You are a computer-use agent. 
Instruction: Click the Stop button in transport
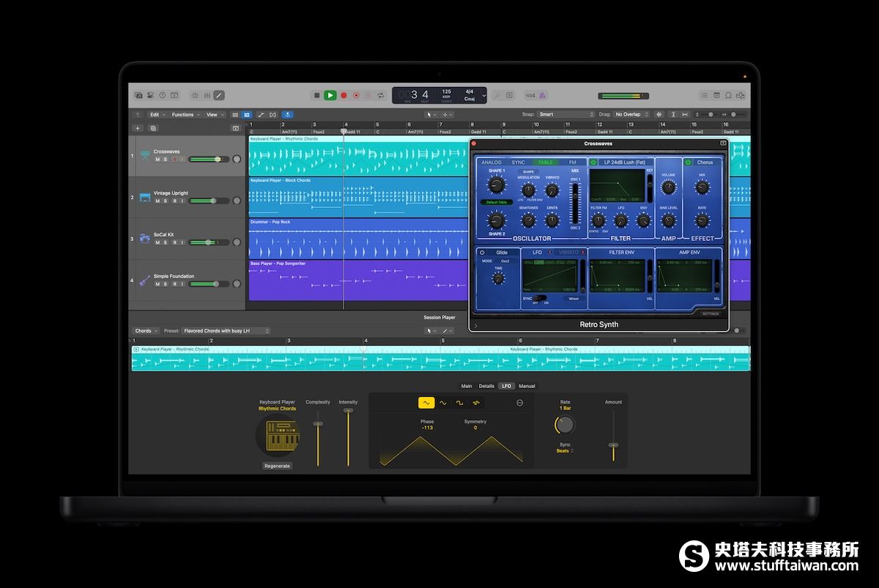(316, 95)
